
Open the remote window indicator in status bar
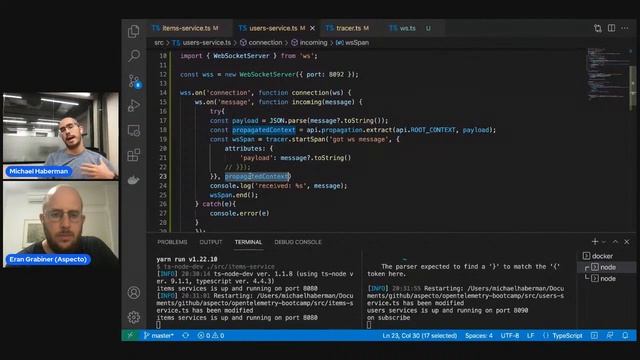(130, 336)
